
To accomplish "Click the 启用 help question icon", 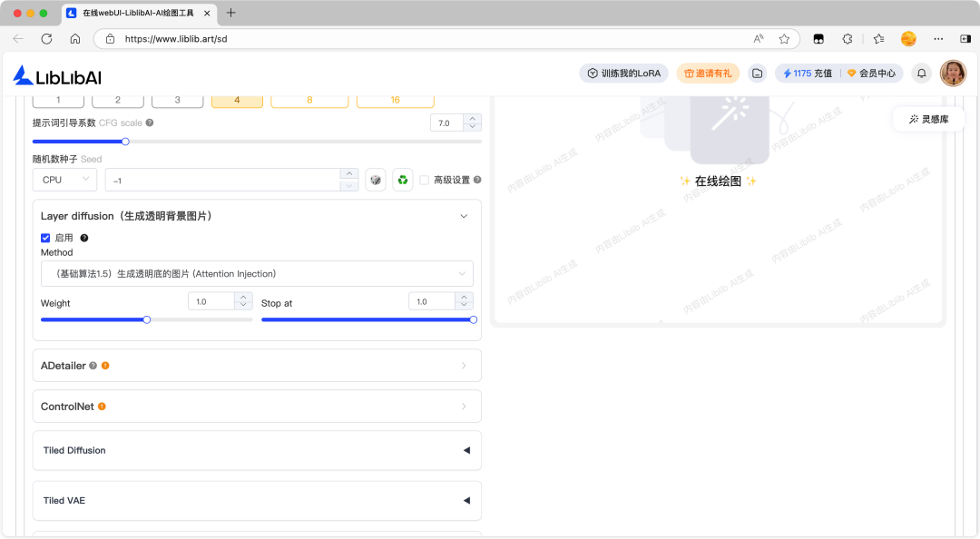I will pos(83,238).
